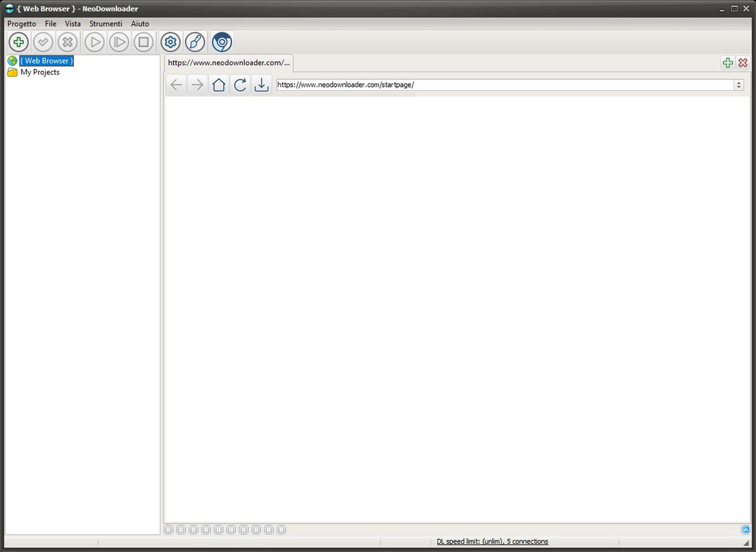Select the https://www.neodownloader.com/... tab
This screenshot has width=756, height=552.
(229, 63)
